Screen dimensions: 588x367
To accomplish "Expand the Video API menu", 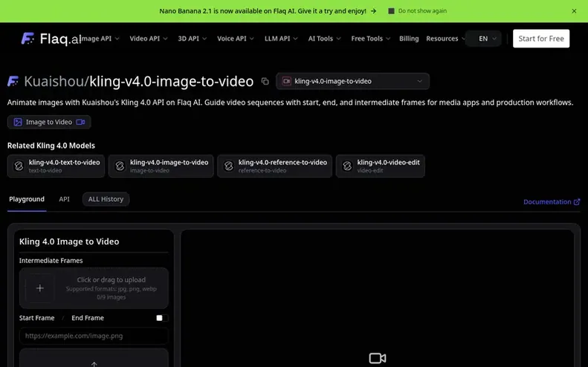I will (x=149, y=38).
